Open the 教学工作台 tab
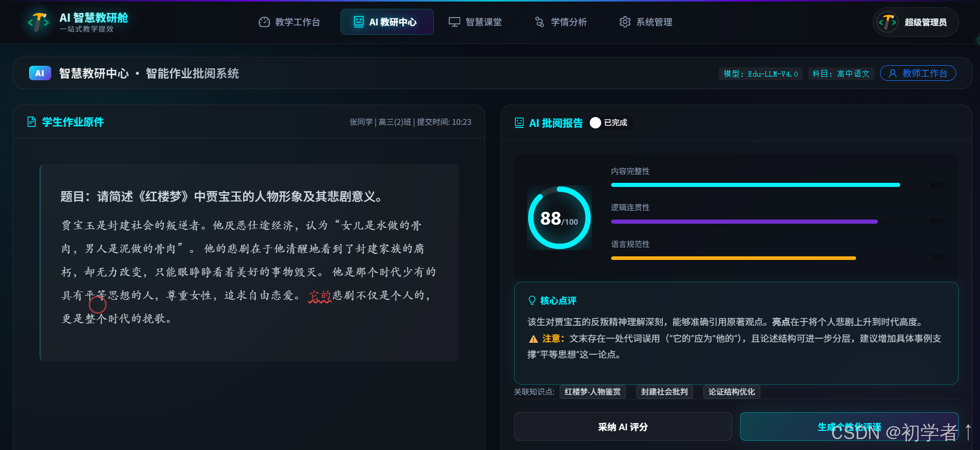This screenshot has height=450, width=980. (289, 22)
